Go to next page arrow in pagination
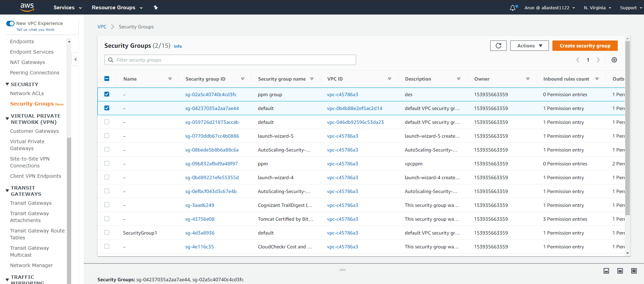The height and width of the screenshot is (284, 644). (x=598, y=60)
